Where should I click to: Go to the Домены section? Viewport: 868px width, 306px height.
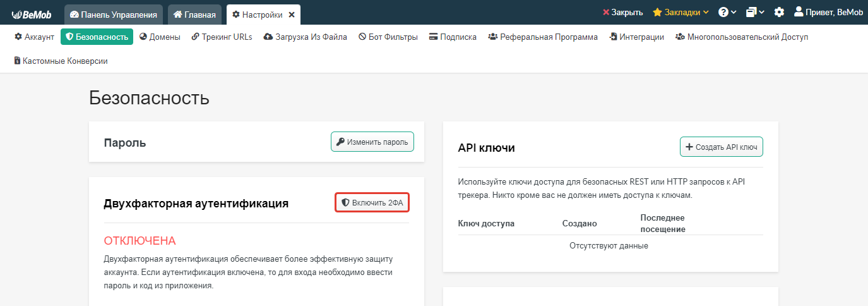coord(160,37)
